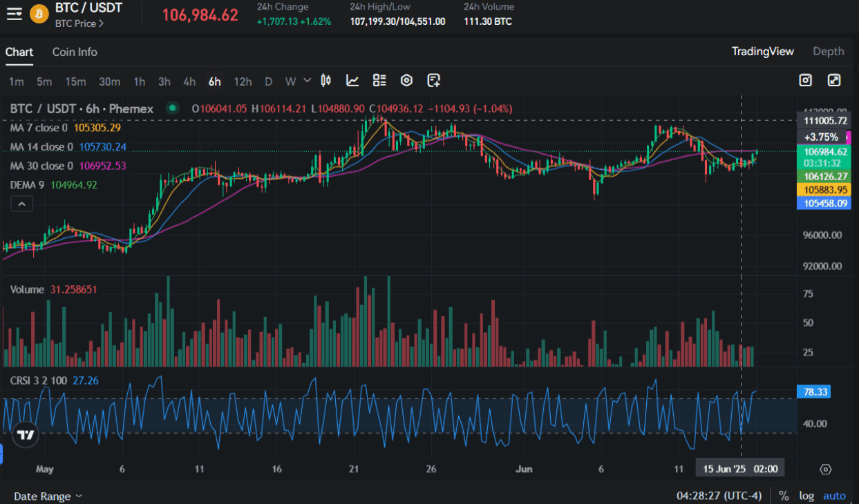Toggle log scale mode
Viewport: 859px width, 504px height.
[x=806, y=496]
